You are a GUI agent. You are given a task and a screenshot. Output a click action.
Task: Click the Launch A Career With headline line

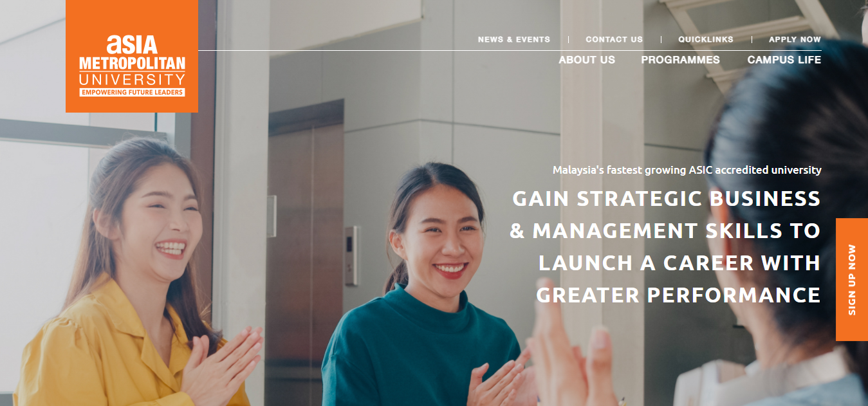(679, 263)
